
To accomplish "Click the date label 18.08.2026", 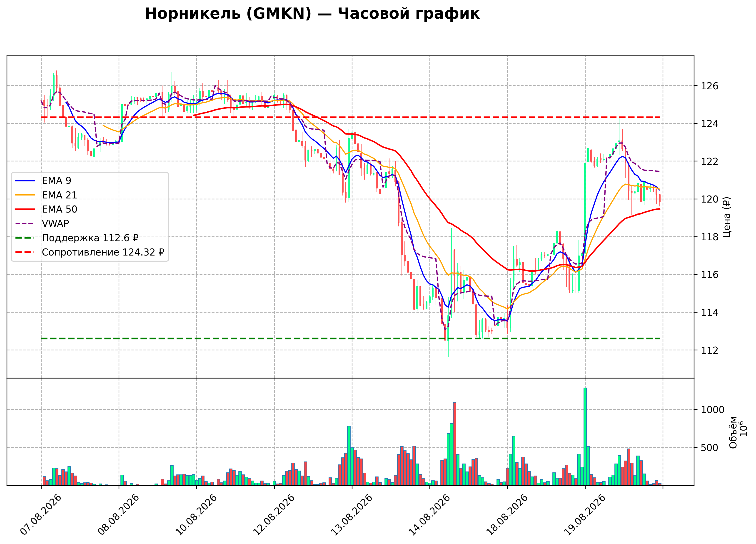I will pyautogui.click(x=507, y=515).
